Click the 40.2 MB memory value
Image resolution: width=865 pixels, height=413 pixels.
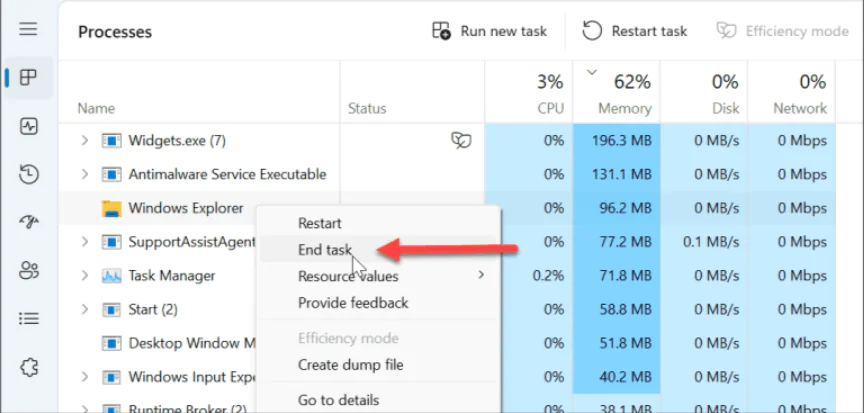625,377
